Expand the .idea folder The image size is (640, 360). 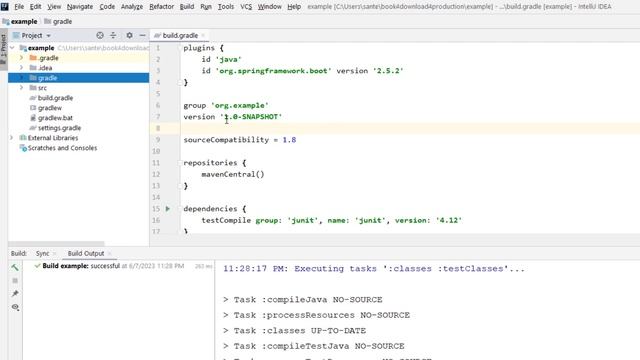pyautogui.click(x=22, y=68)
